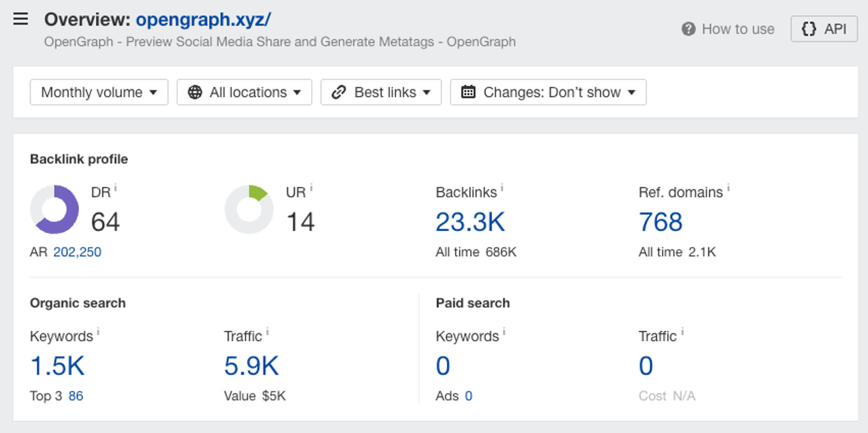Click the paid Keywords value 0
The width and height of the screenshot is (868, 433).
point(443,366)
